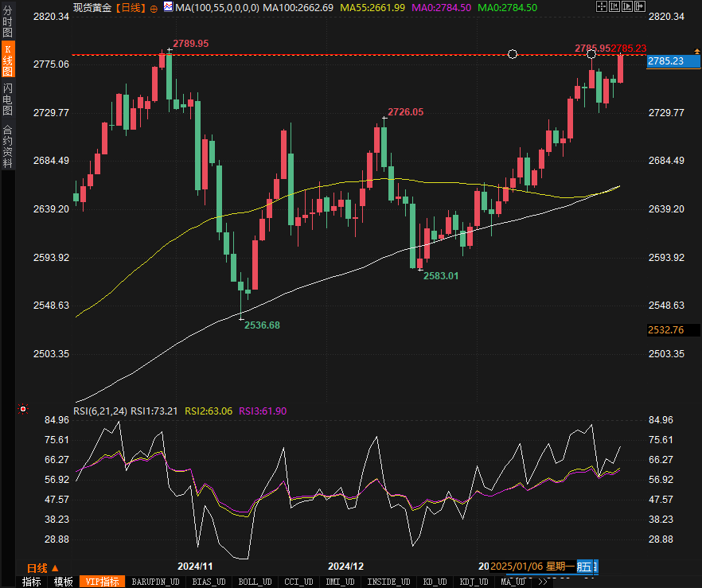The width and height of the screenshot is (702, 588).
Task: Apply the CCI_UD indicator
Action: point(298,582)
